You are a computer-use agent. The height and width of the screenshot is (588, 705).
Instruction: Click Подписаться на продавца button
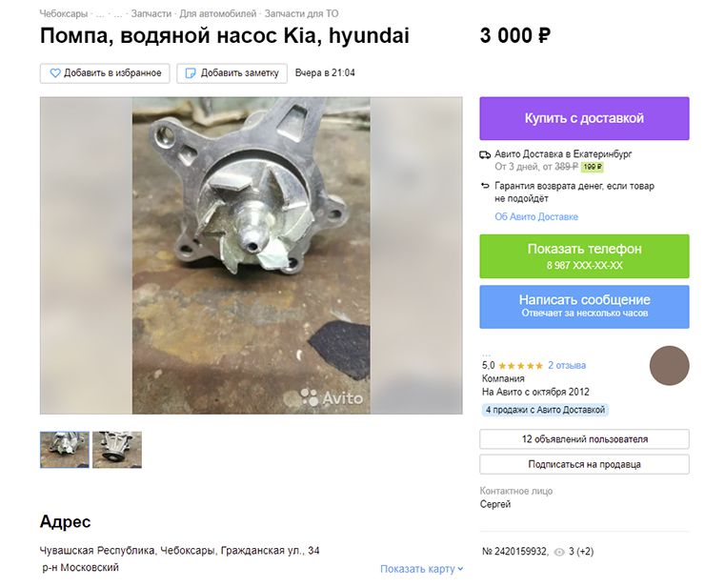tap(584, 464)
